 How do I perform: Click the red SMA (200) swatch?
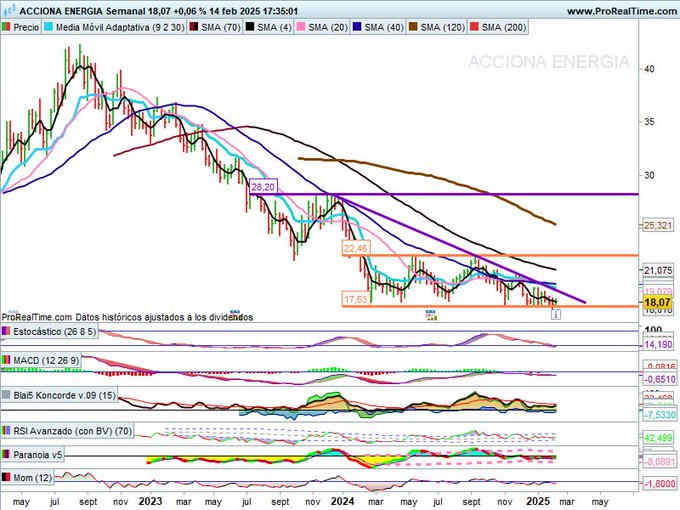(474, 27)
